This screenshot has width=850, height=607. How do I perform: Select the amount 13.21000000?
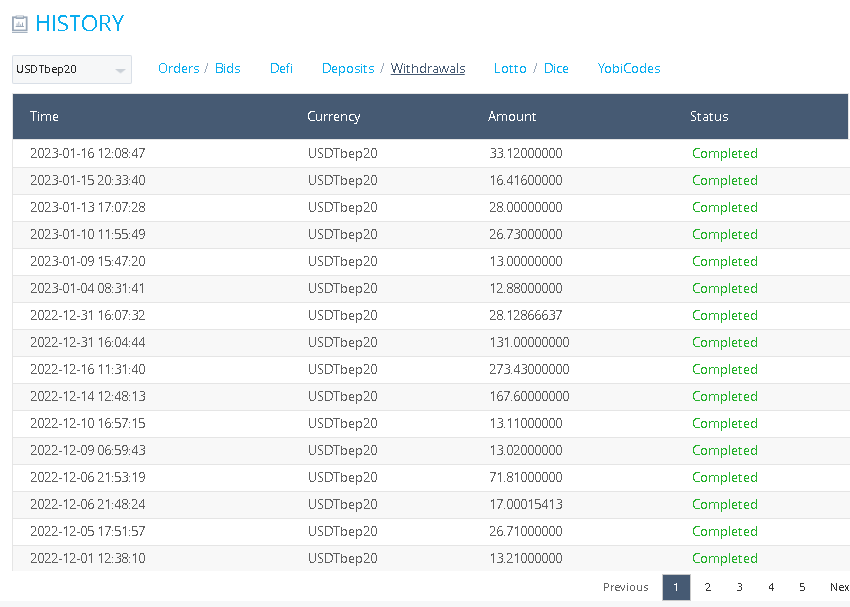[526, 559]
